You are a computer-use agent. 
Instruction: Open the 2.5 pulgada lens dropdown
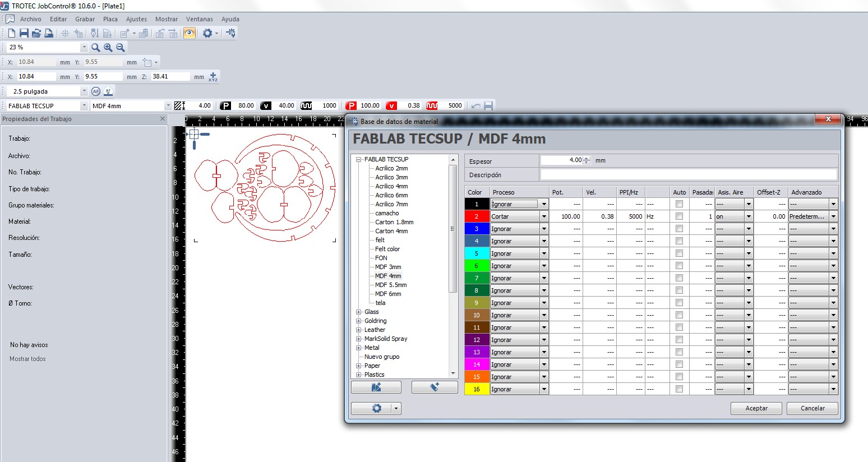84,91
